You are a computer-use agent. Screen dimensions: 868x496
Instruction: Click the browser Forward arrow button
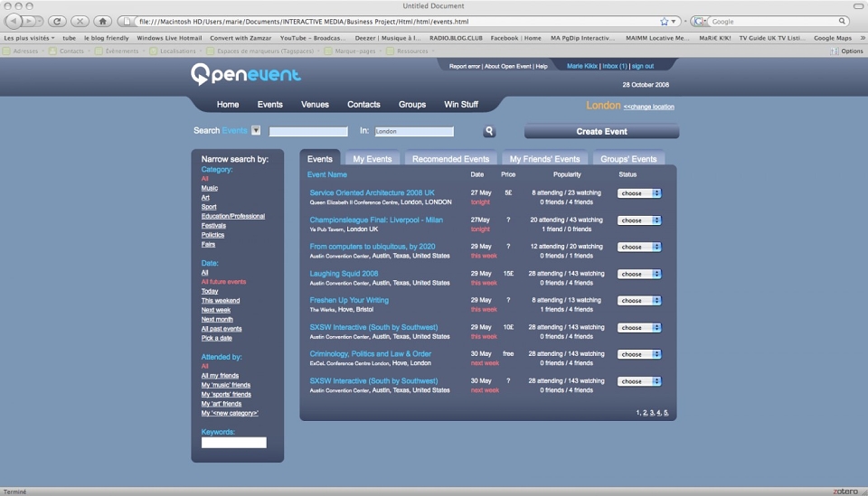coord(29,21)
